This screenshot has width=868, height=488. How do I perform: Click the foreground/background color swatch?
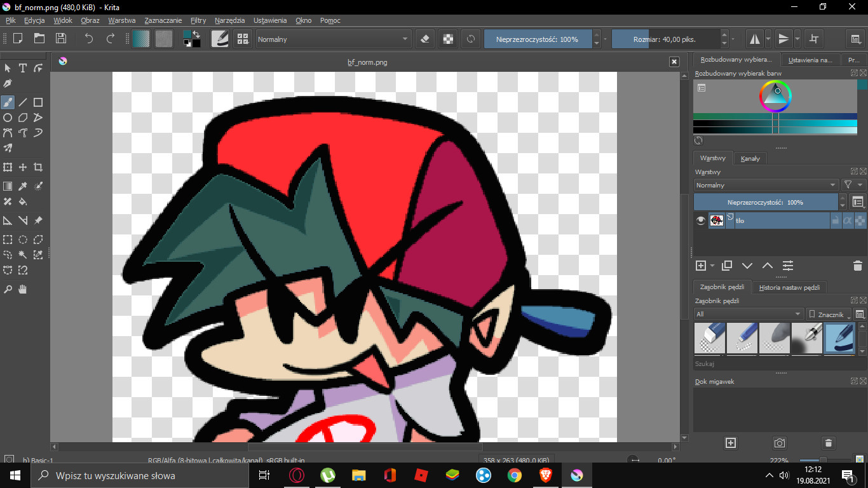[x=191, y=39]
